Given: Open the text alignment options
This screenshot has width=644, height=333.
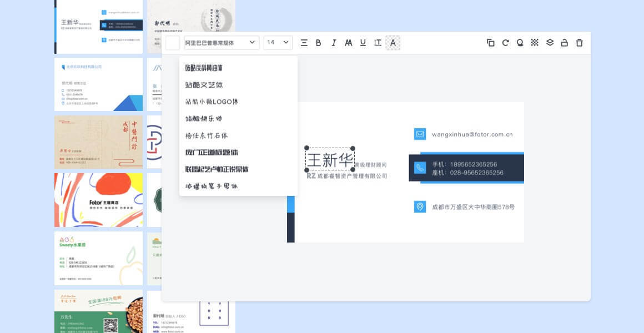Looking at the screenshot, I should (x=304, y=43).
